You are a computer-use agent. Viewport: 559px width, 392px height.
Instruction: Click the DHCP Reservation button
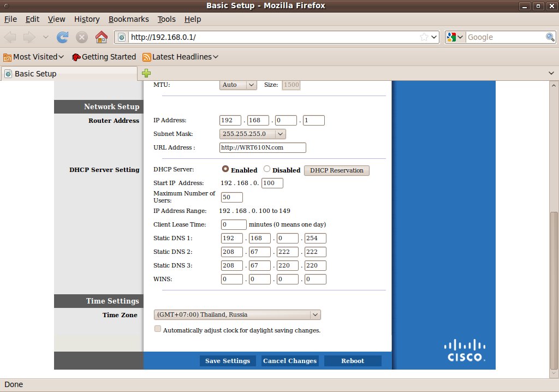coord(336,170)
